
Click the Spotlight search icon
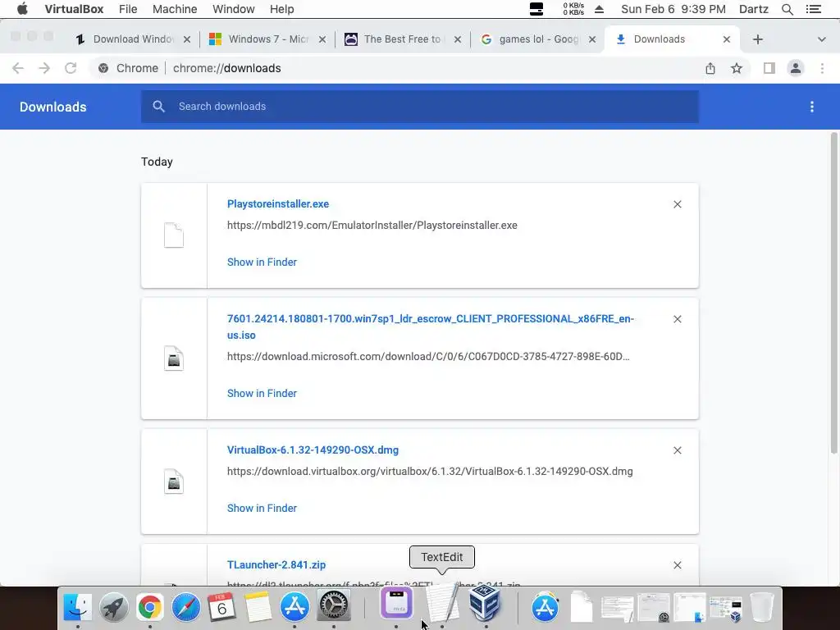[x=787, y=9]
